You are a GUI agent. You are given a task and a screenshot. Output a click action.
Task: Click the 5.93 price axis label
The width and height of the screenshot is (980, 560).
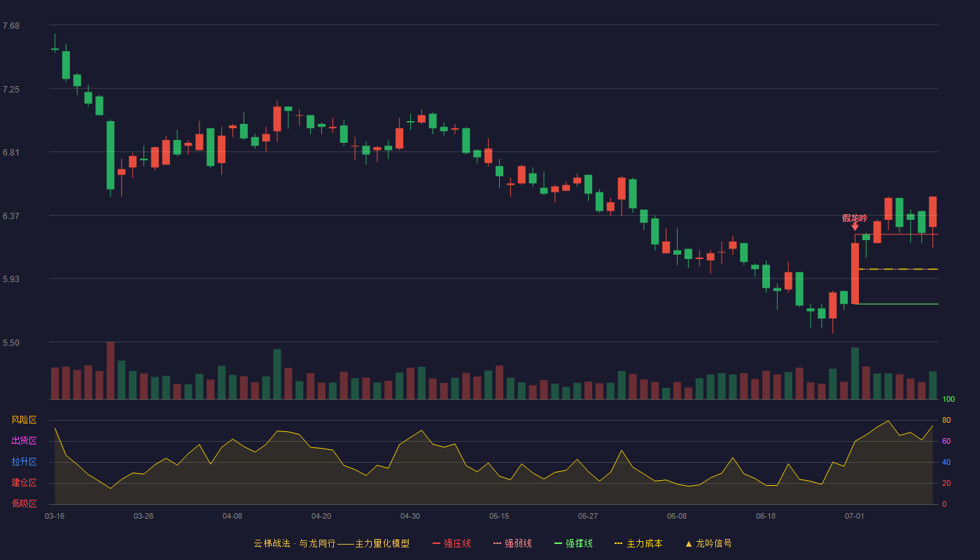11,279
